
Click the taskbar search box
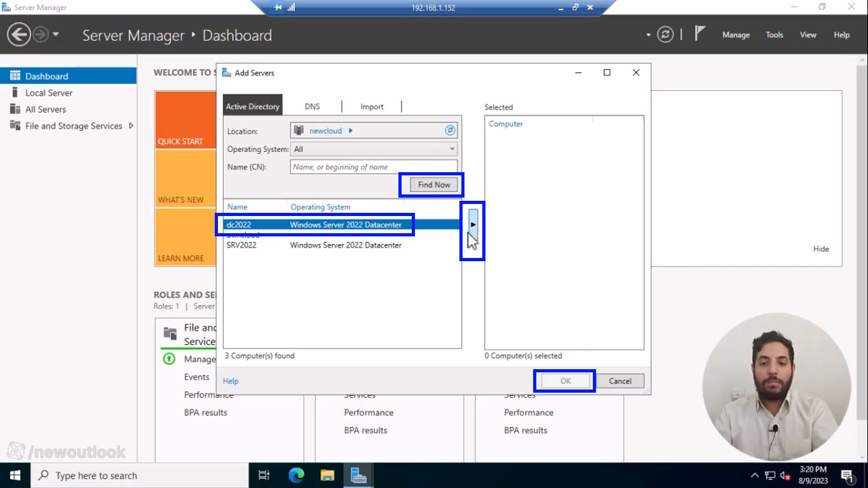click(139, 475)
